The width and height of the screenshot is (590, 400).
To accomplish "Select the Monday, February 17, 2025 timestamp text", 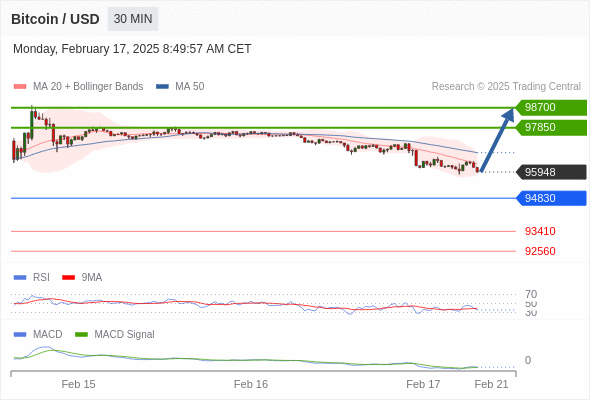I will pyautogui.click(x=132, y=49).
